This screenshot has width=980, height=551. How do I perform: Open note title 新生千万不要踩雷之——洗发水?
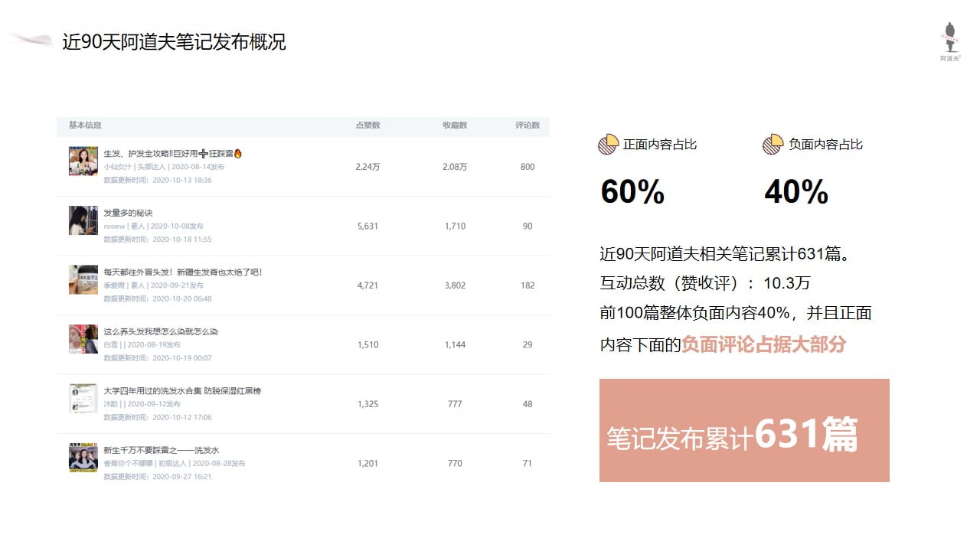pyautogui.click(x=162, y=450)
